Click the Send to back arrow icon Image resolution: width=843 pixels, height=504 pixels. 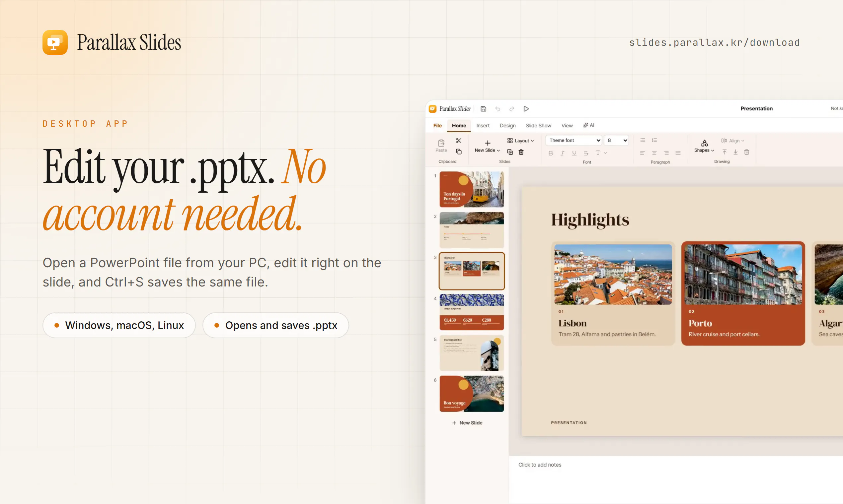[x=735, y=152]
